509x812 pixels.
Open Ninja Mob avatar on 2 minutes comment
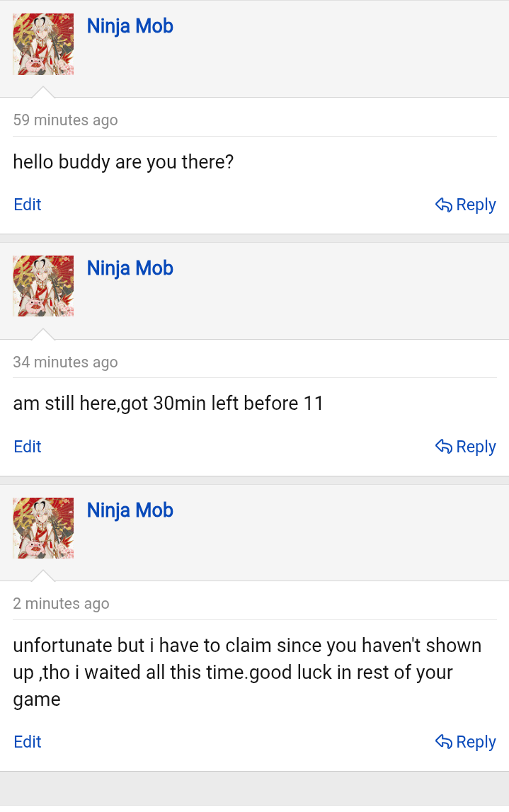coord(43,527)
